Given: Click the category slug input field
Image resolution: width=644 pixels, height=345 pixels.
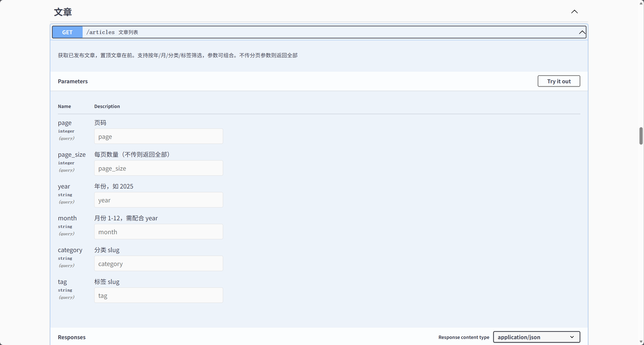Looking at the screenshot, I should click(x=158, y=263).
